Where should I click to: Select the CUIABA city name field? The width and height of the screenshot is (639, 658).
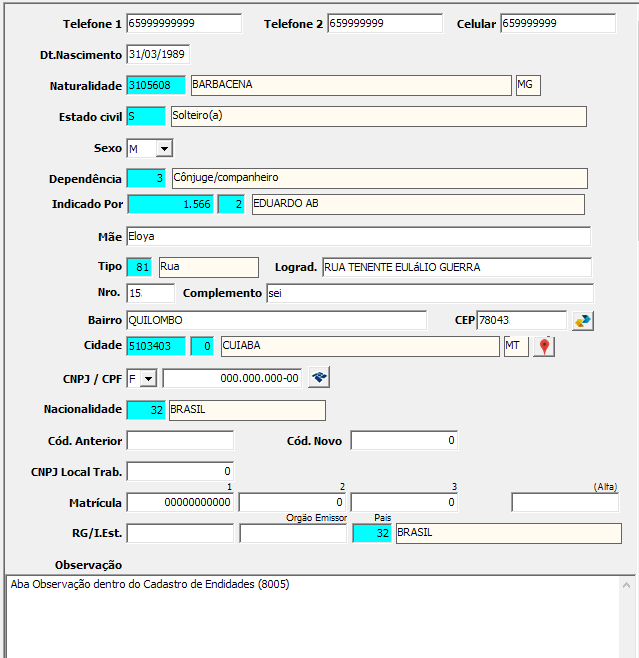360,346
